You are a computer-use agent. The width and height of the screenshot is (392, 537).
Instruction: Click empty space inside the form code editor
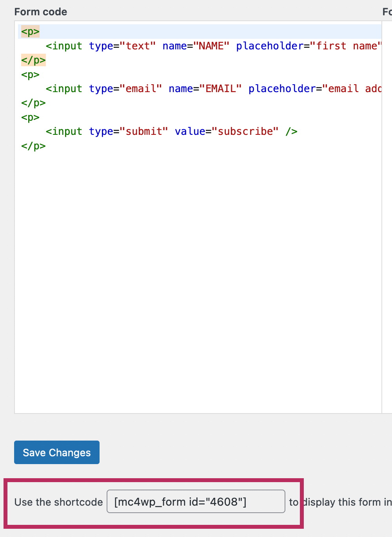pos(196,274)
